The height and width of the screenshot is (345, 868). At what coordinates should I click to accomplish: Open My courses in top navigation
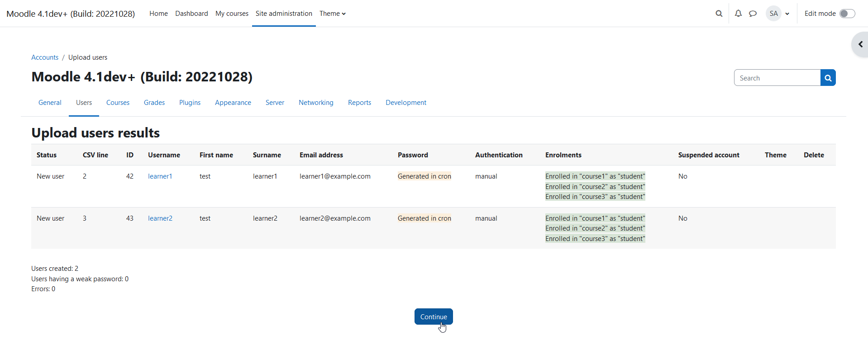coord(232,14)
